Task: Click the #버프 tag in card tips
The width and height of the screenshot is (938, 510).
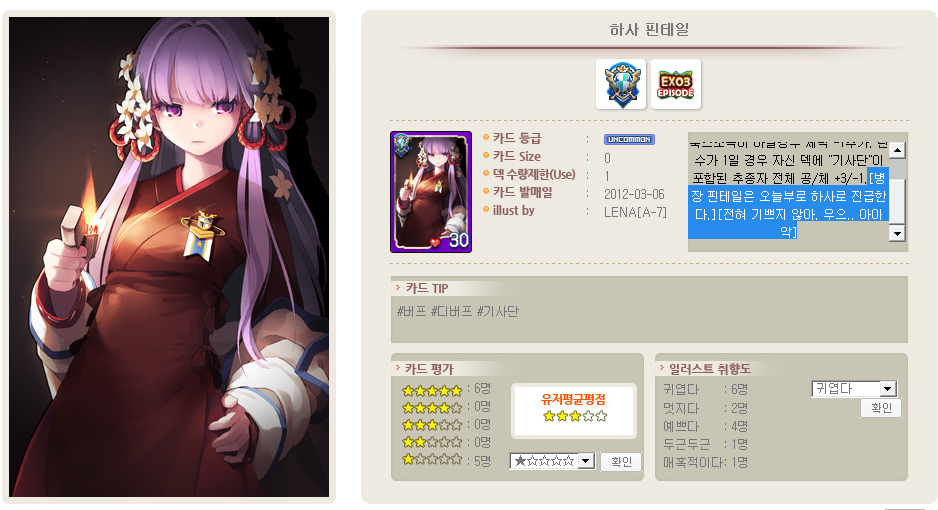Action: (412, 312)
